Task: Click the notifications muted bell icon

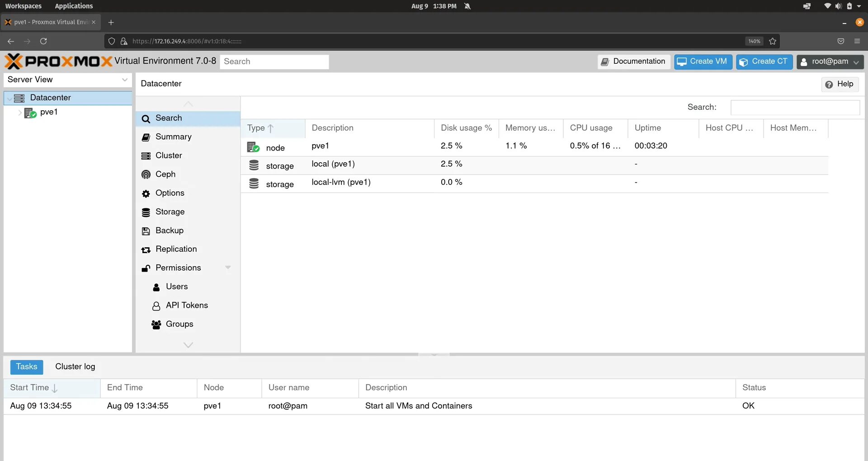Action: tap(467, 6)
